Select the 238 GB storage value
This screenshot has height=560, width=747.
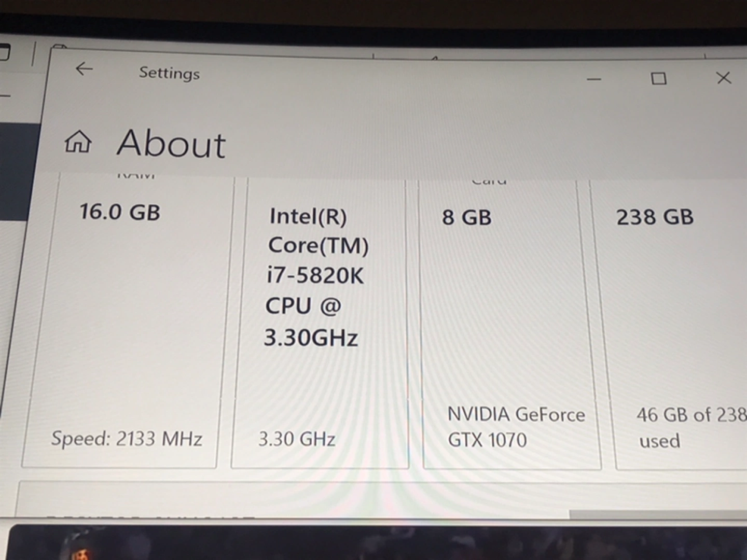655,217
